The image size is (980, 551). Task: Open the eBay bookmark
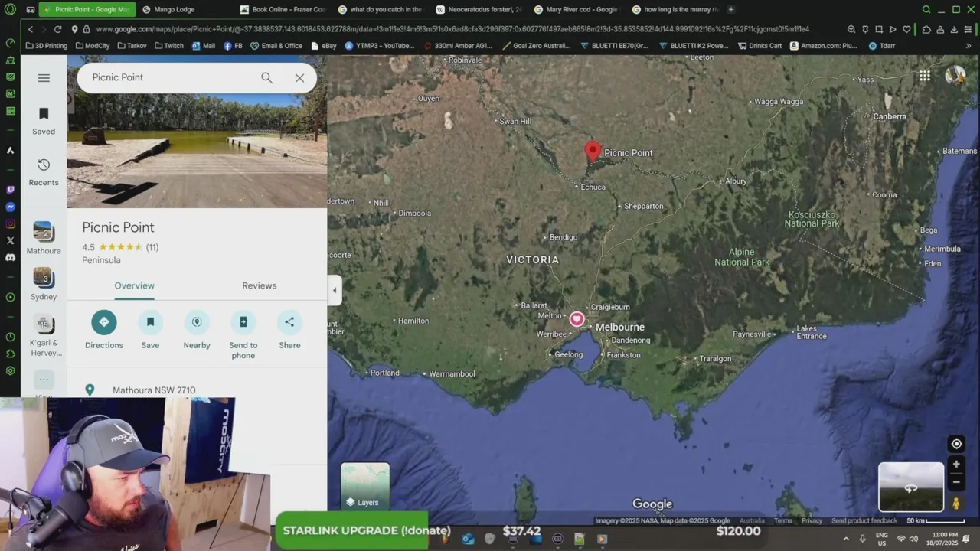pos(324,46)
